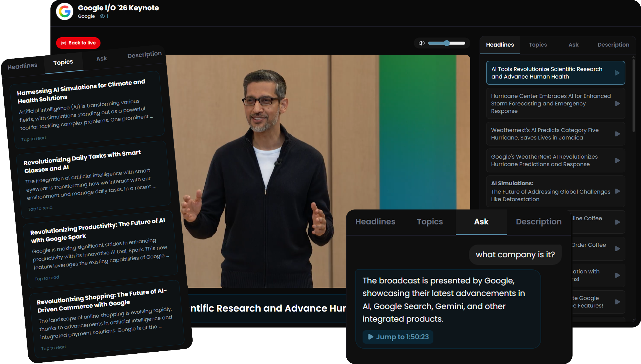Play the AI Simulations headline arrow
Viewport: 641px width, 364px height.
[x=617, y=191]
